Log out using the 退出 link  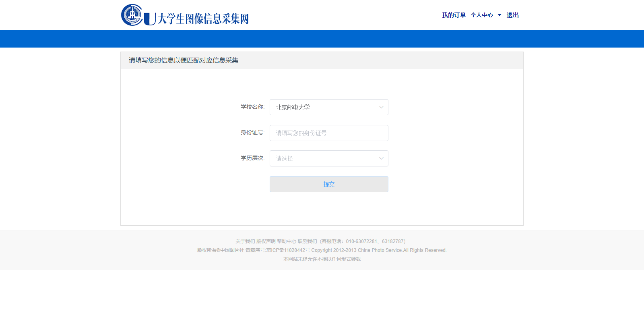512,15
